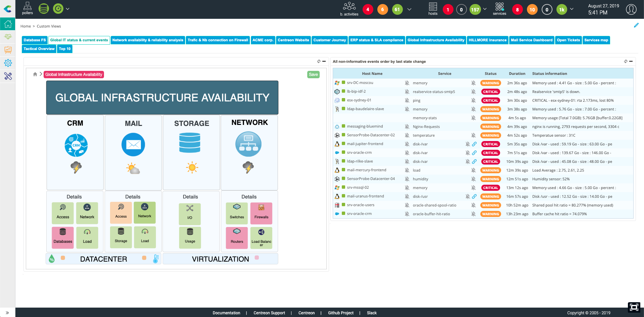This screenshot has height=317, width=644.
Task: Expand the hosts status dropdown chevron
Action: [x=485, y=9]
